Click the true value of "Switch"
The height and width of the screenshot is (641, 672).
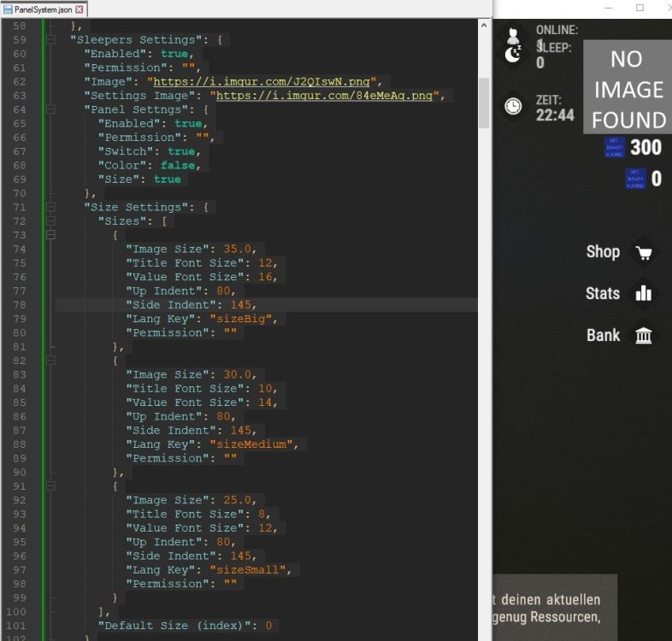pyautogui.click(x=181, y=151)
